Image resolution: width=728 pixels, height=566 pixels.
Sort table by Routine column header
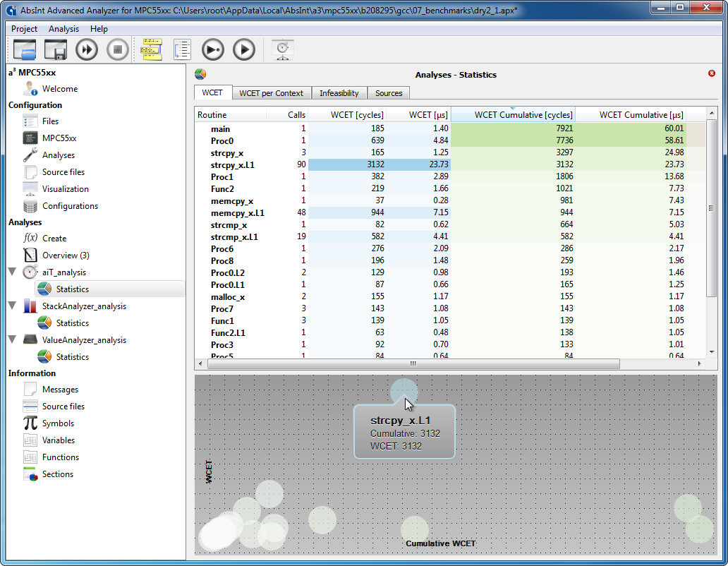[x=230, y=115]
